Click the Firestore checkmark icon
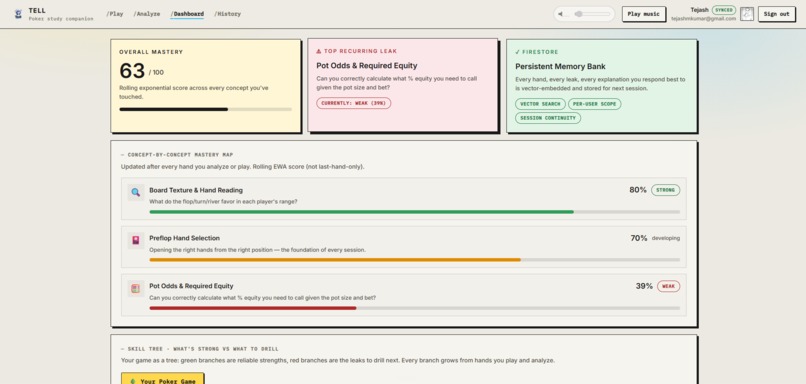 point(517,52)
